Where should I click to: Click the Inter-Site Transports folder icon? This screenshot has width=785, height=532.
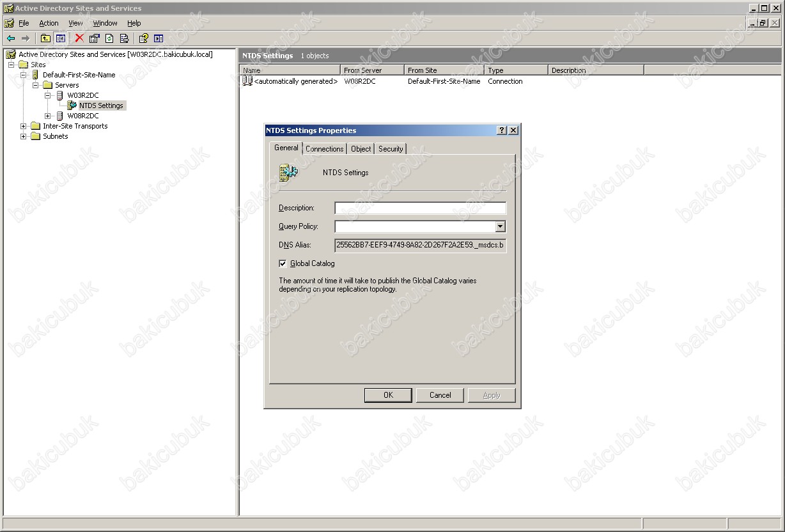pyautogui.click(x=36, y=126)
